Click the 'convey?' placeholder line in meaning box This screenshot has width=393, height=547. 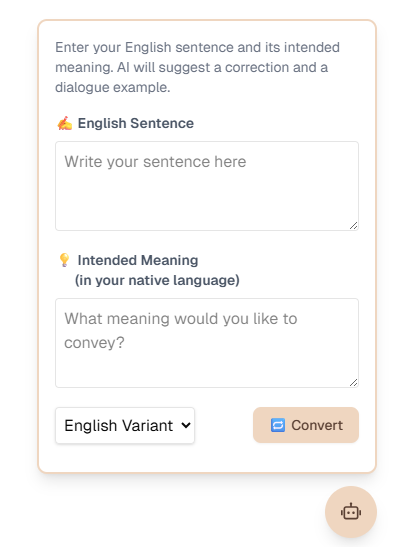[94, 343]
